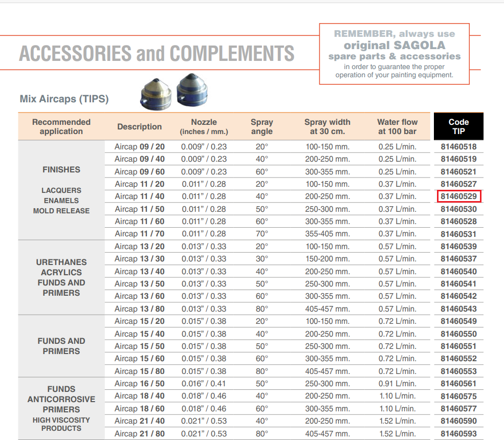Viewport: 504px width, 440px height.
Task: Select the 'FINISHES' application label
Action: 61,169
